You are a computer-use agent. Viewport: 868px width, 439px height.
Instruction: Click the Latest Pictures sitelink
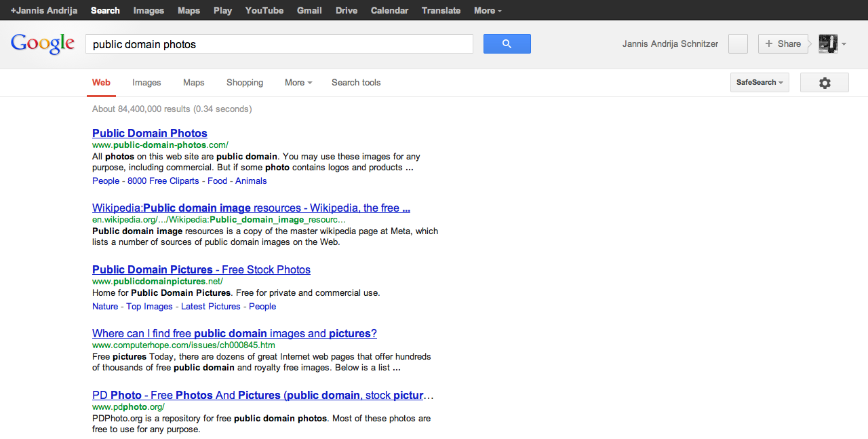(x=211, y=307)
